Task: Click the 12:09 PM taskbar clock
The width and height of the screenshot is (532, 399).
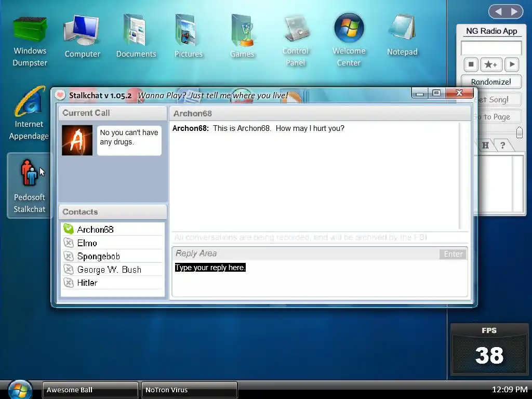Action: (x=510, y=390)
